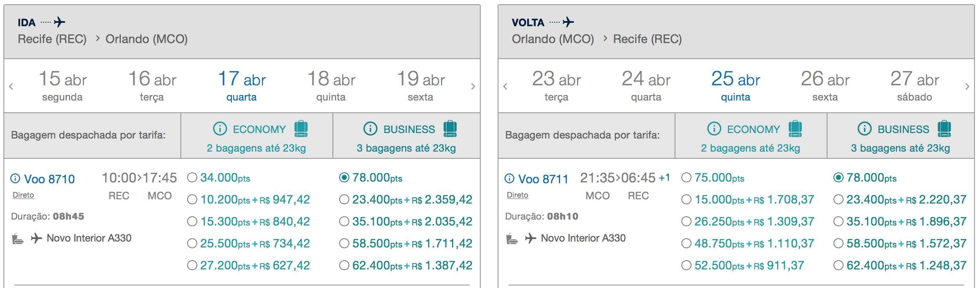Open the outbound ECONOMY fare info icon
980x288 pixels.
click(220, 128)
